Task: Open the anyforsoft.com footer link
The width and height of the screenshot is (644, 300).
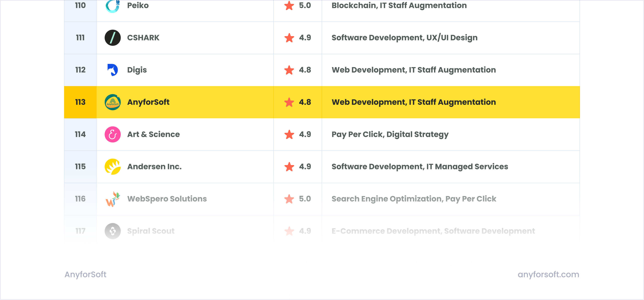Action: tap(548, 274)
